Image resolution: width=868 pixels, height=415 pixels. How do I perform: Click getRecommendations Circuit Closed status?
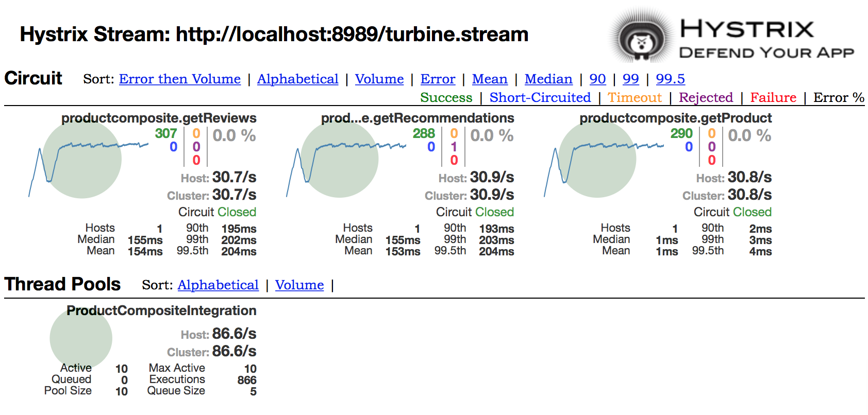[475, 212]
